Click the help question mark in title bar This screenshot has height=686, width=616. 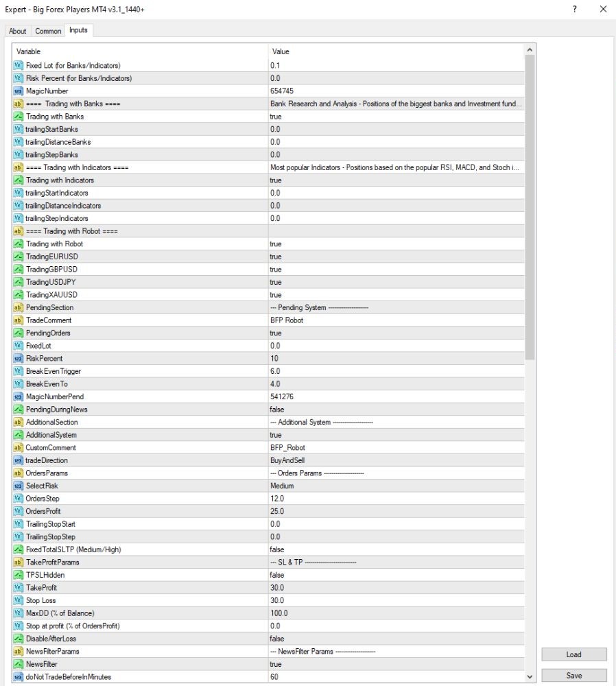click(574, 9)
